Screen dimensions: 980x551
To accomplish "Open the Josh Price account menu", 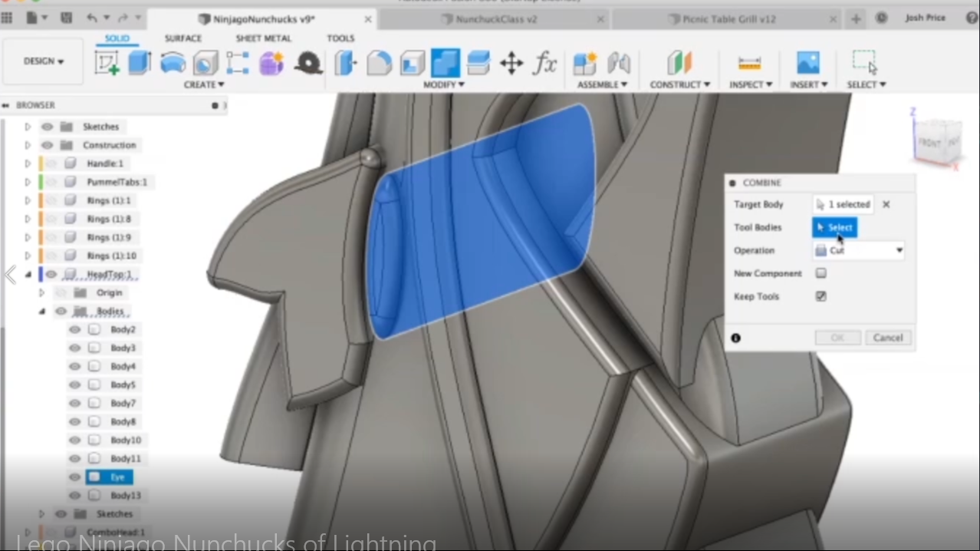I will (x=925, y=18).
